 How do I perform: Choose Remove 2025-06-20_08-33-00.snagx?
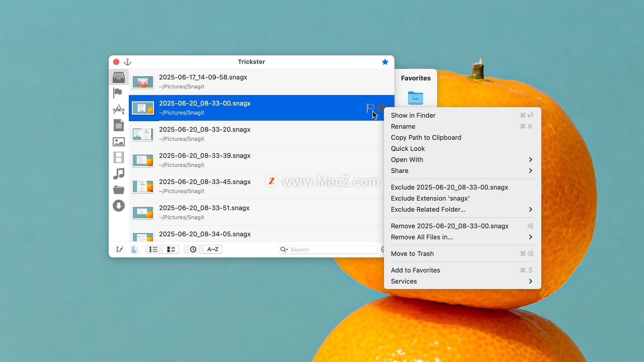point(463,226)
